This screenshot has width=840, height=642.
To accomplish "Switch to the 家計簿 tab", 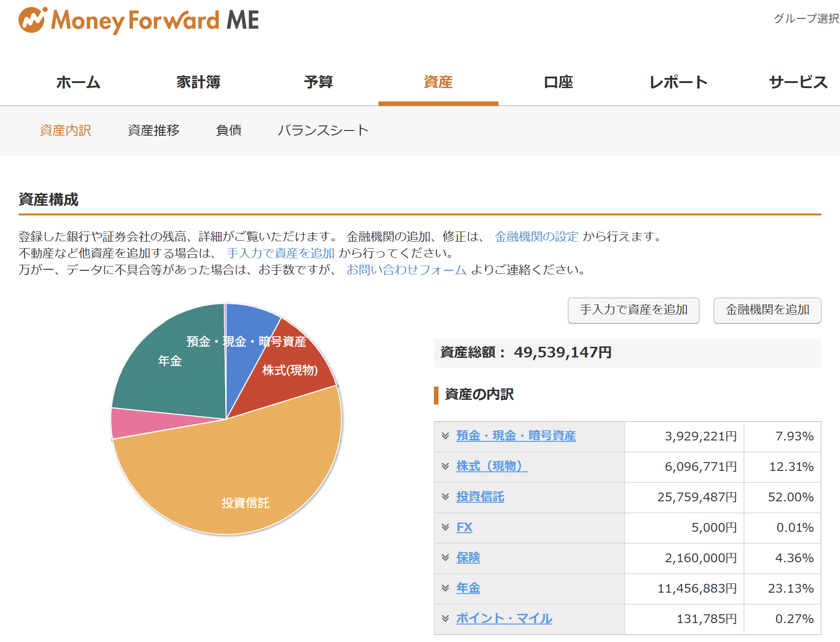I will [x=198, y=82].
